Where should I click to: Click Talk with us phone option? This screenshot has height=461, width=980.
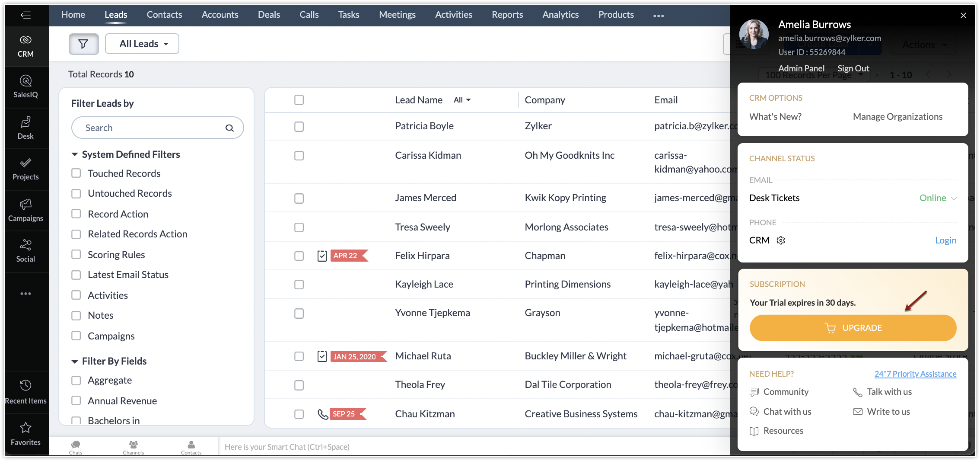point(882,392)
